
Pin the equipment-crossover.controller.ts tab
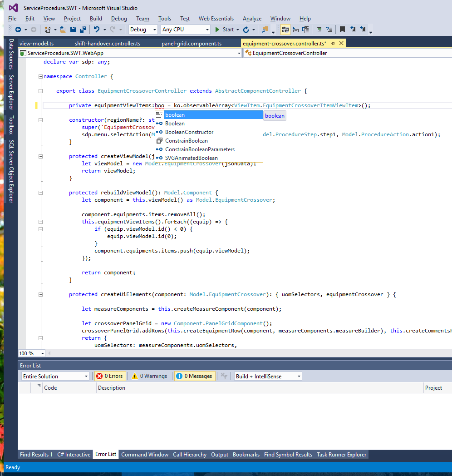[x=333, y=44]
